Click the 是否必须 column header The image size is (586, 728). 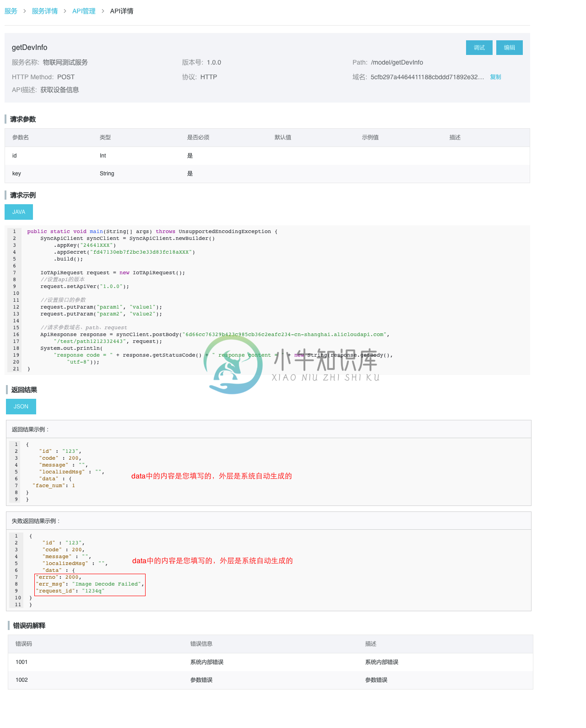(x=198, y=137)
